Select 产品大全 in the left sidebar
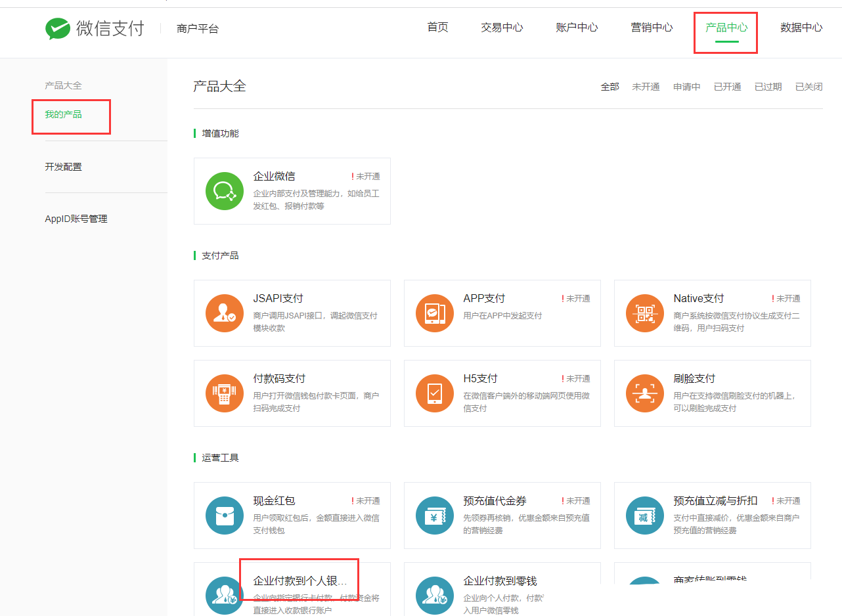This screenshot has width=842, height=616. (x=63, y=86)
